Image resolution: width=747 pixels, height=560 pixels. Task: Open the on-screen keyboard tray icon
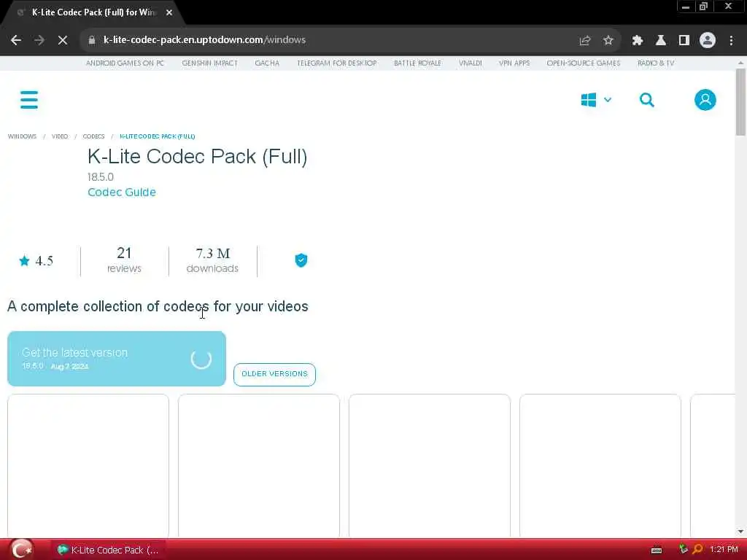point(657,551)
